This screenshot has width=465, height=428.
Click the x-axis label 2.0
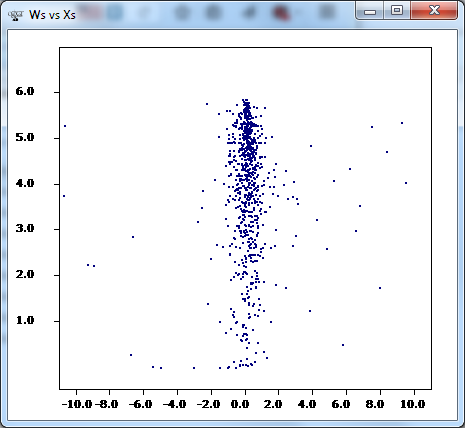(273, 404)
